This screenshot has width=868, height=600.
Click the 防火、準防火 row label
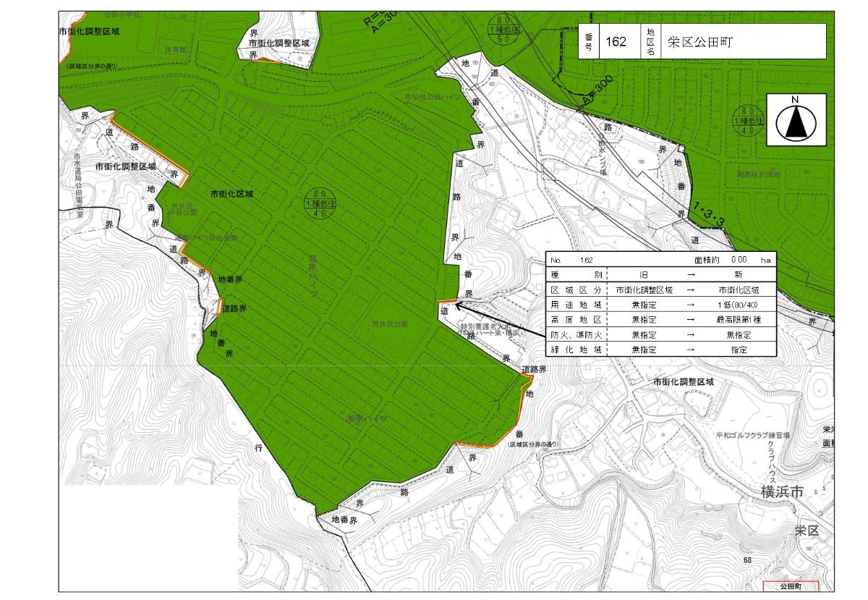576,334
